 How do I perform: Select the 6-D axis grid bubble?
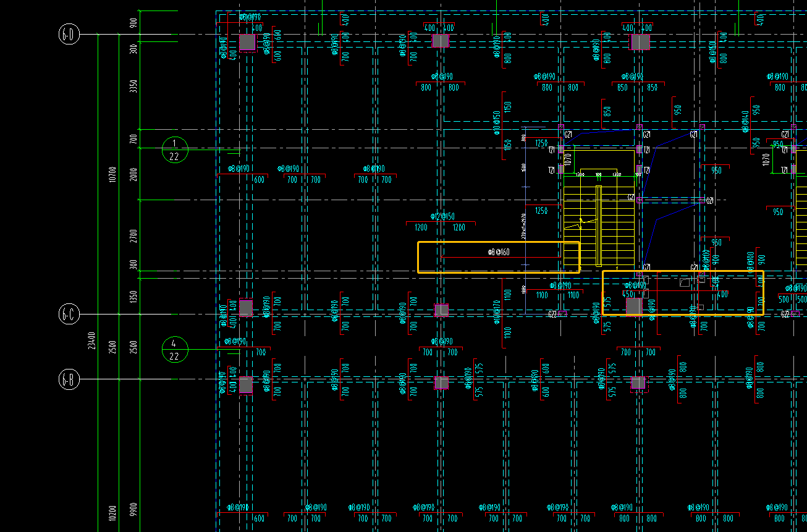click(69, 35)
